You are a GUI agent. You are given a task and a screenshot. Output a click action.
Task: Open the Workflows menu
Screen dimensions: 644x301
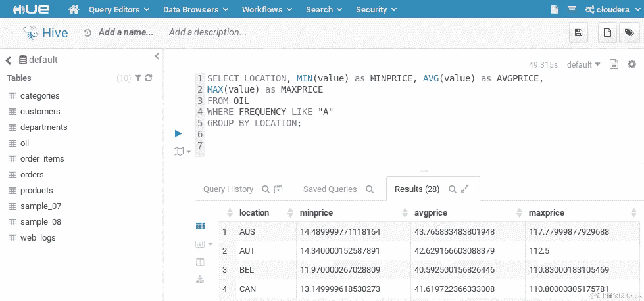point(267,10)
